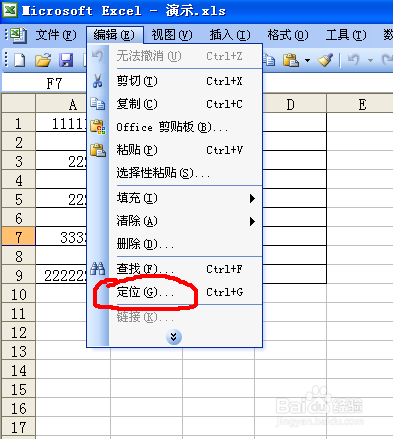This screenshot has width=393, height=439.
Task: Click the Format Painter brush icon
Action: pos(325,60)
